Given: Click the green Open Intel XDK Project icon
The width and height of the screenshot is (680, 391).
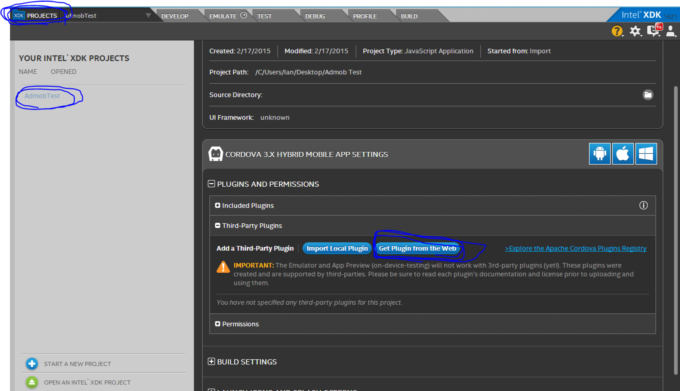Looking at the screenshot, I should click(32, 382).
